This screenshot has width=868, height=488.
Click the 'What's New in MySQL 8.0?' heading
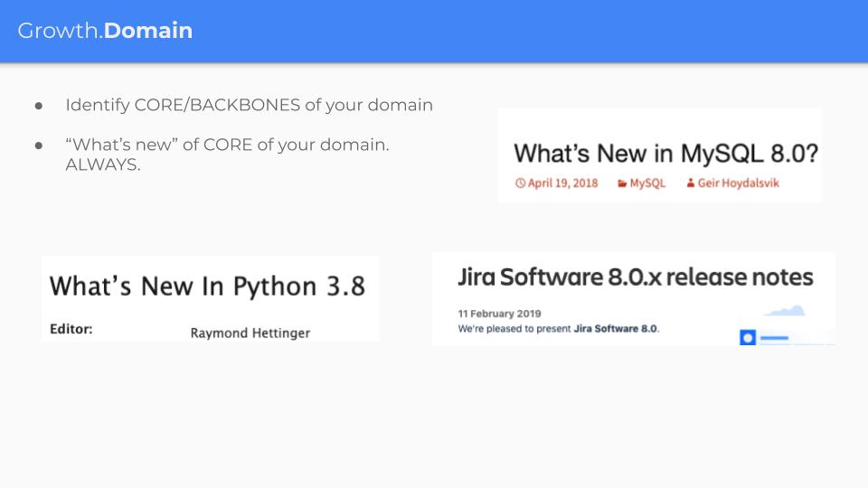click(x=665, y=154)
